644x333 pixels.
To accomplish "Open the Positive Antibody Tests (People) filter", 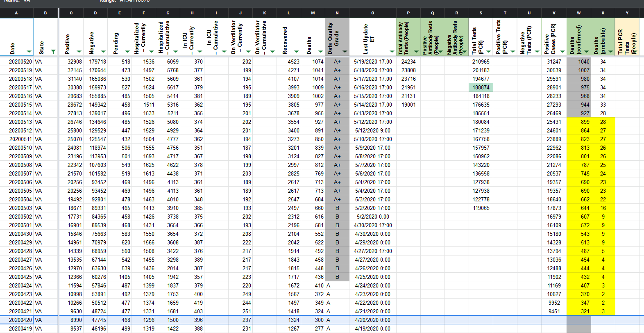I will coord(440,52).
